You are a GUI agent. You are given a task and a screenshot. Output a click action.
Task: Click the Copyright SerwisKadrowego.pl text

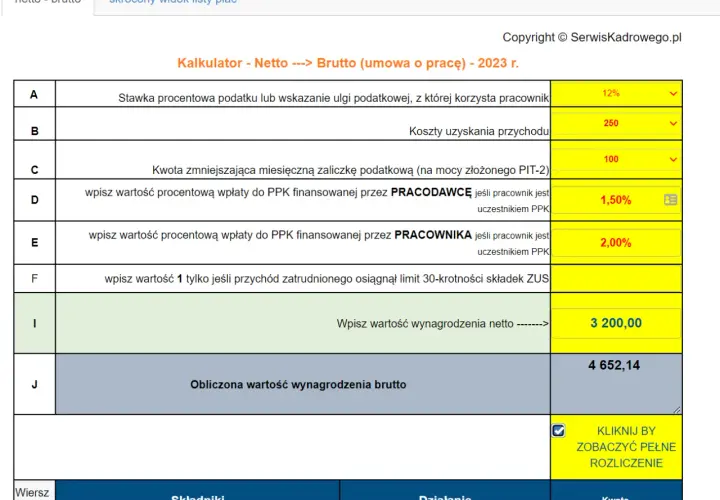coord(592,38)
